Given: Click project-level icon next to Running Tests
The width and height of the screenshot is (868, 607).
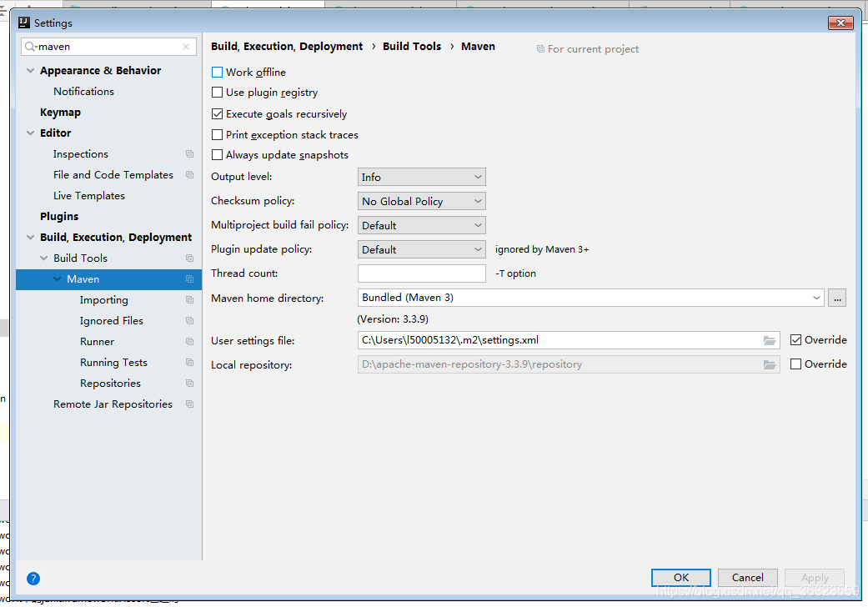Looking at the screenshot, I should (190, 363).
